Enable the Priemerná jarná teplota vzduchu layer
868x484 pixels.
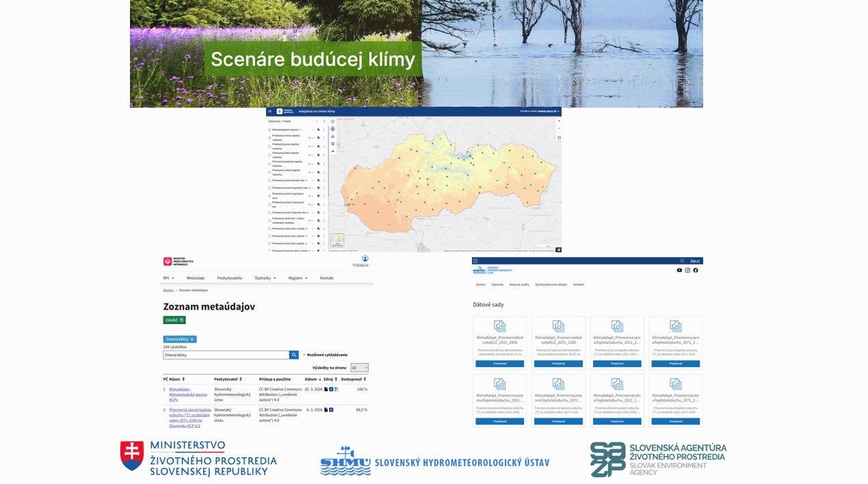[x=269, y=146]
